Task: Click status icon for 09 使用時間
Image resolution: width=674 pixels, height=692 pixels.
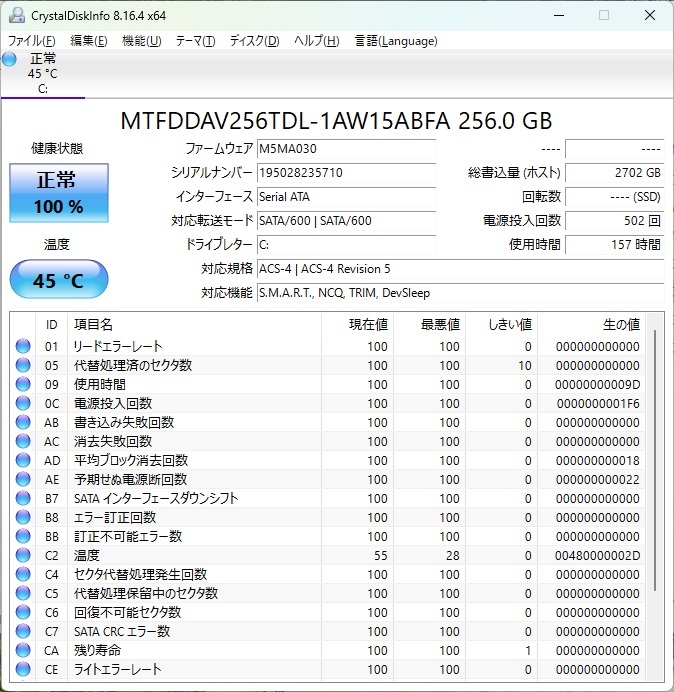Action: pos(23,384)
